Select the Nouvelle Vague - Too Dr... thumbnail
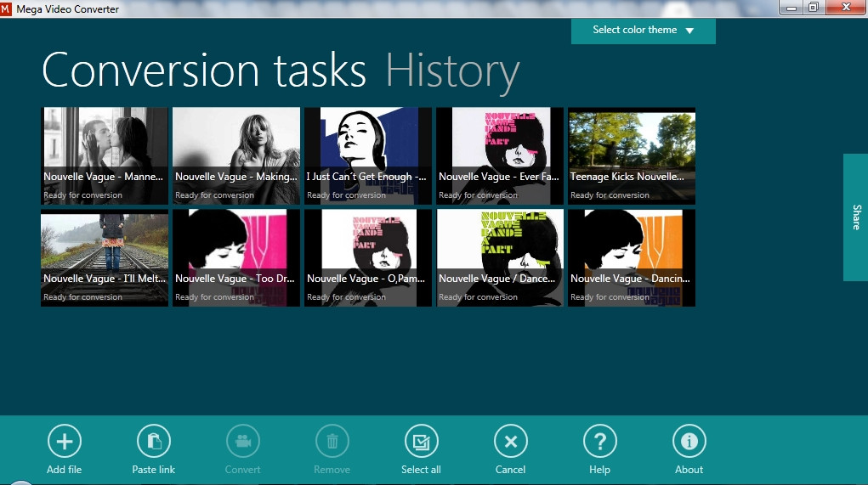Viewport: 868px width, 485px height. click(236, 257)
